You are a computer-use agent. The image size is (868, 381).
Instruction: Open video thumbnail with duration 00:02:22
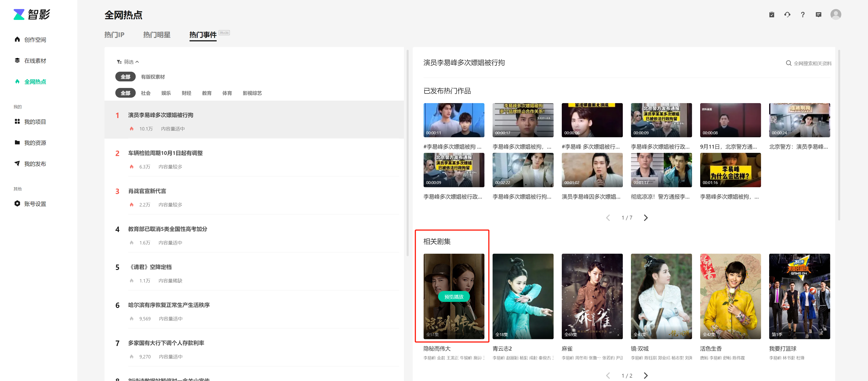[x=523, y=170]
